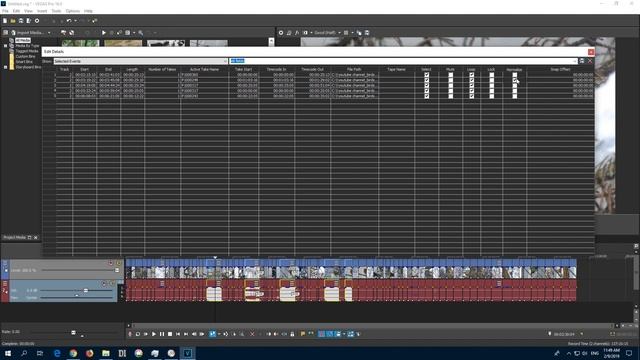Select the Normal Edit Tool

click(213, 334)
